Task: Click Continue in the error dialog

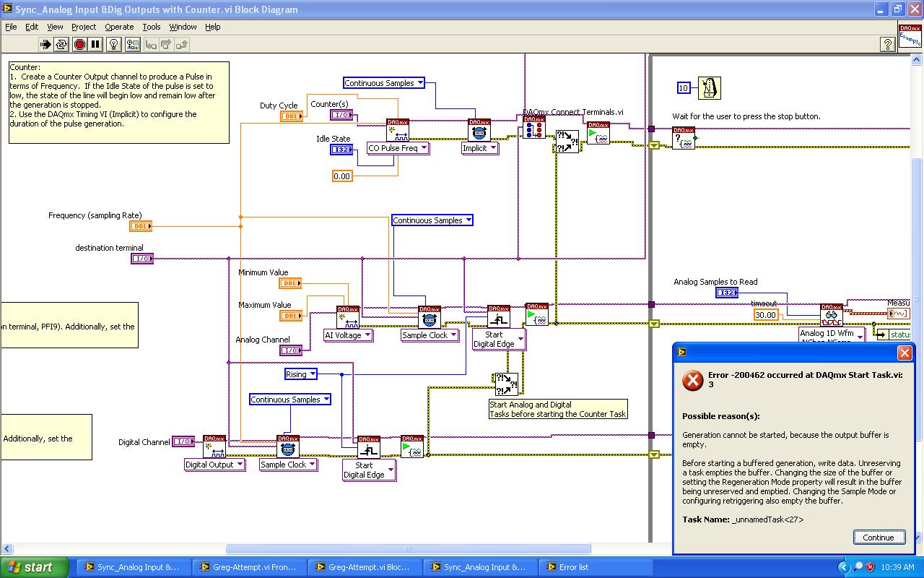Action: (879, 537)
